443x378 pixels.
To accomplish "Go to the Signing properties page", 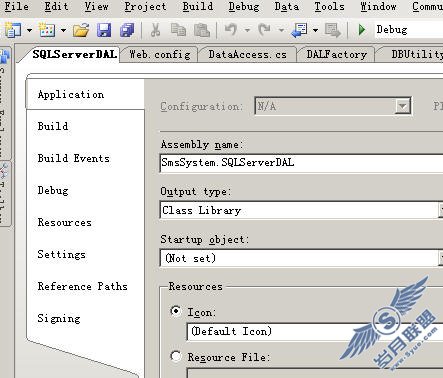I will click(59, 318).
